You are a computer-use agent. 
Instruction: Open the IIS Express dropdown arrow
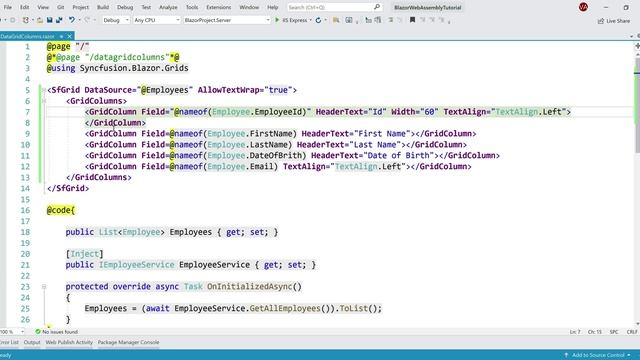click(311, 20)
